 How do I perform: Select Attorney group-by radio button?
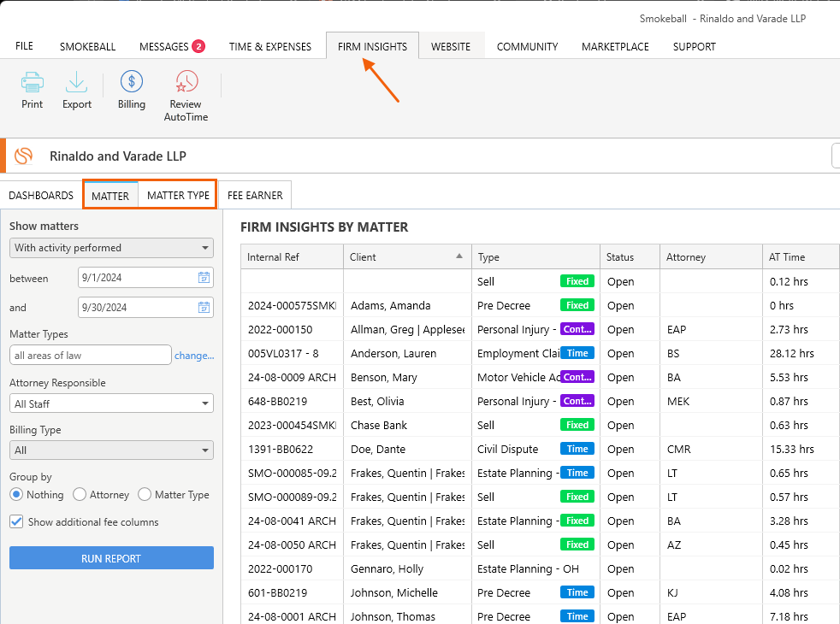(80, 494)
